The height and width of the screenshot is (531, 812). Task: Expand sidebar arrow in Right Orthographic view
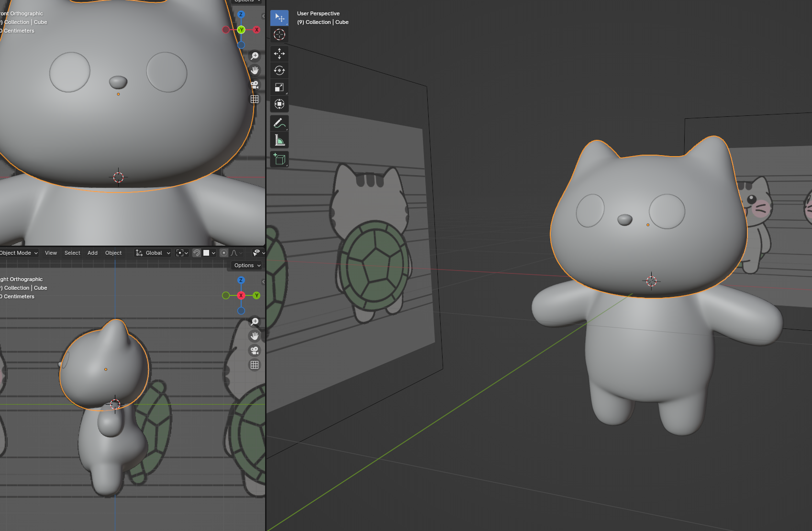(x=263, y=282)
